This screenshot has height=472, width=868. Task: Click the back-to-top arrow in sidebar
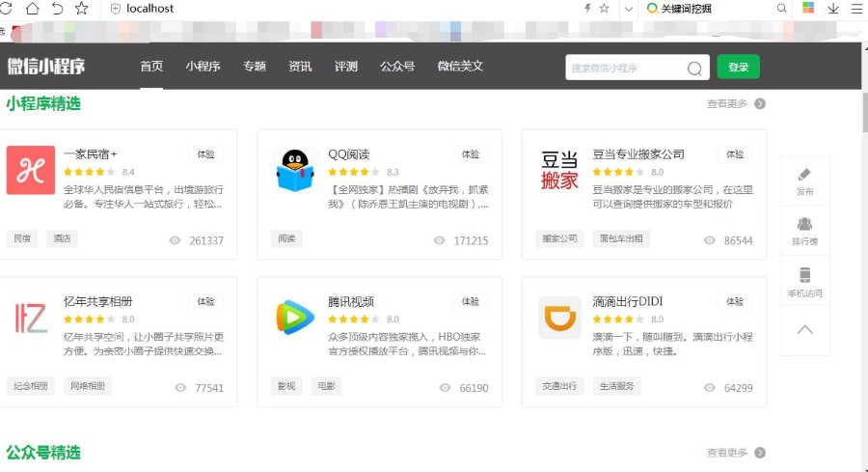[805, 329]
